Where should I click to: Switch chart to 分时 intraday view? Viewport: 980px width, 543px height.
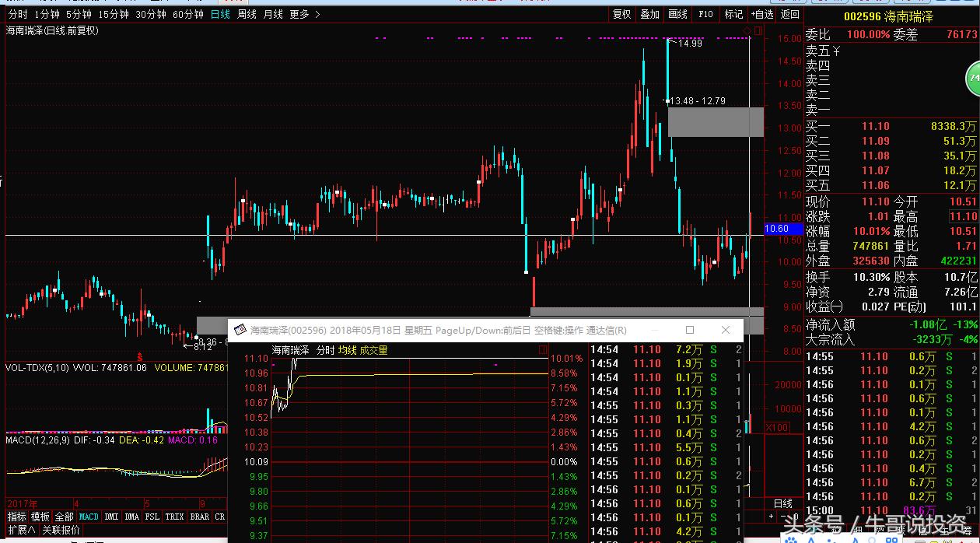click(x=18, y=14)
